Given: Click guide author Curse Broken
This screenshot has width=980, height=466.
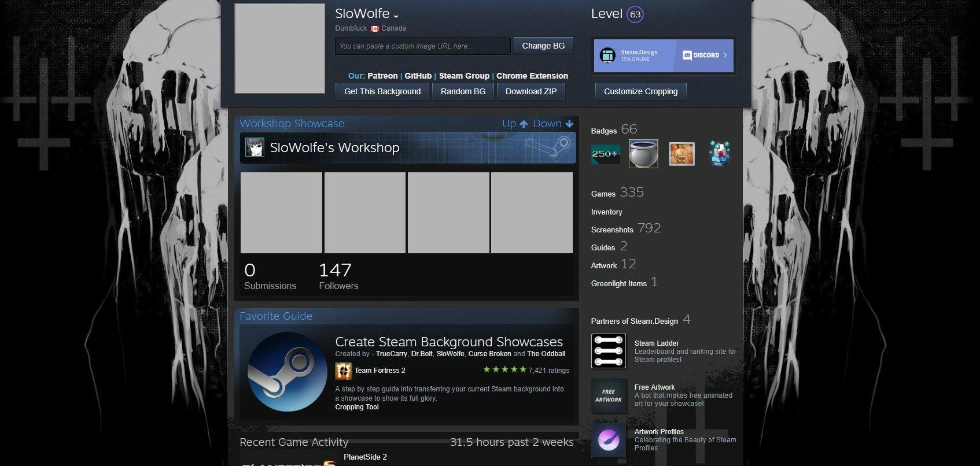Looking at the screenshot, I should pyautogui.click(x=489, y=354).
